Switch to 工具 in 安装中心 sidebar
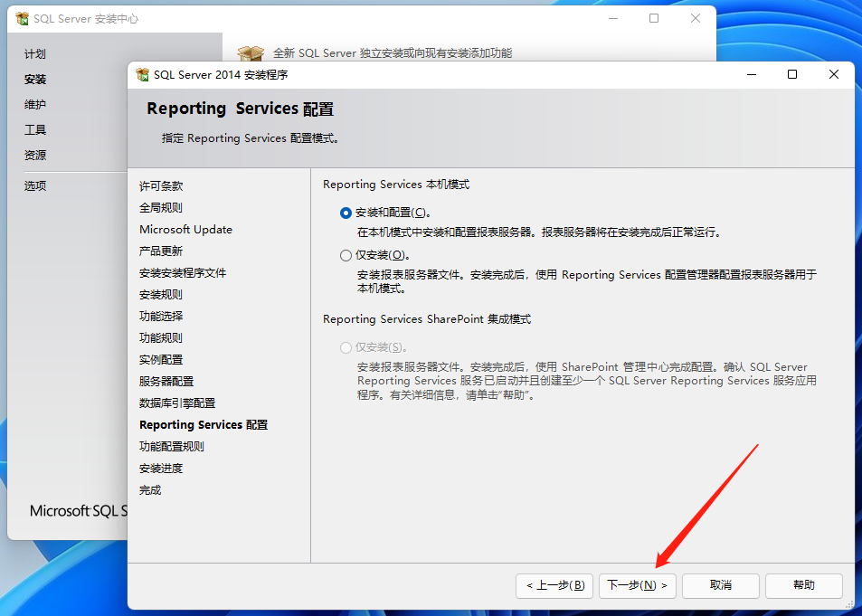 coord(35,129)
